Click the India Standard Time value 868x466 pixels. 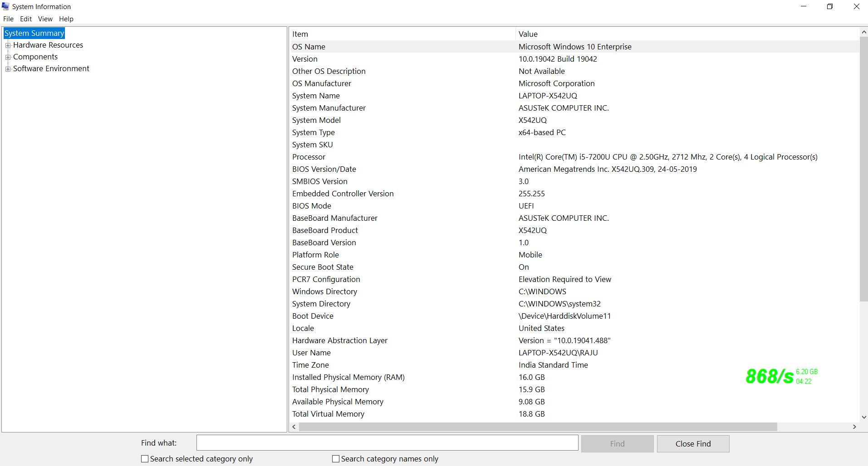point(553,365)
